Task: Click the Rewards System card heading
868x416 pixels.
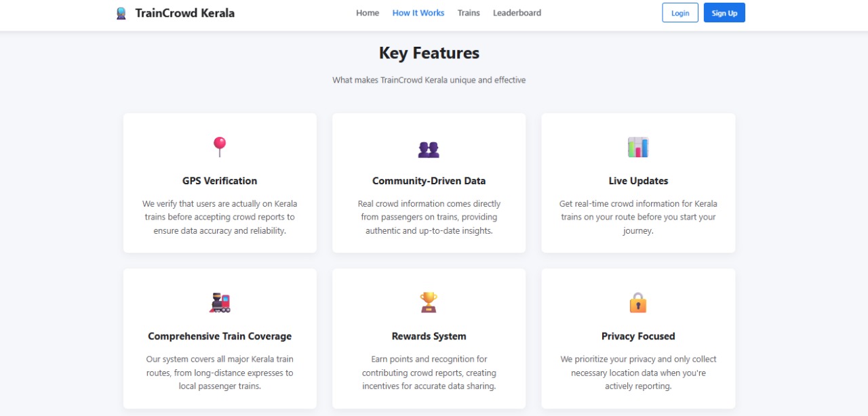Action: [429, 336]
